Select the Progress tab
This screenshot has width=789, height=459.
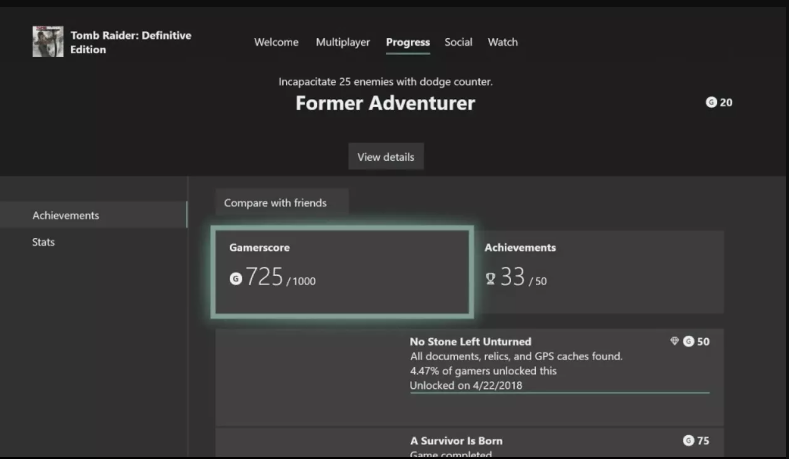[x=408, y=43]
